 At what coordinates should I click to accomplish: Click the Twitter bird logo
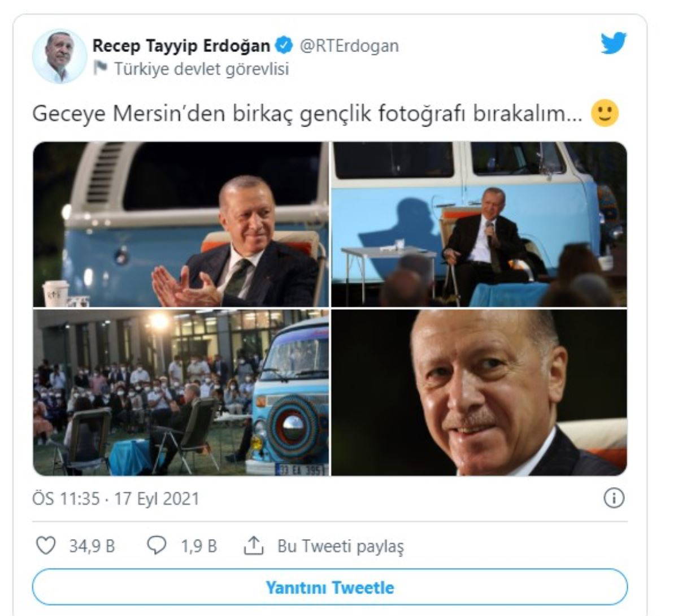pyautogui.click(x=614, y=44)
